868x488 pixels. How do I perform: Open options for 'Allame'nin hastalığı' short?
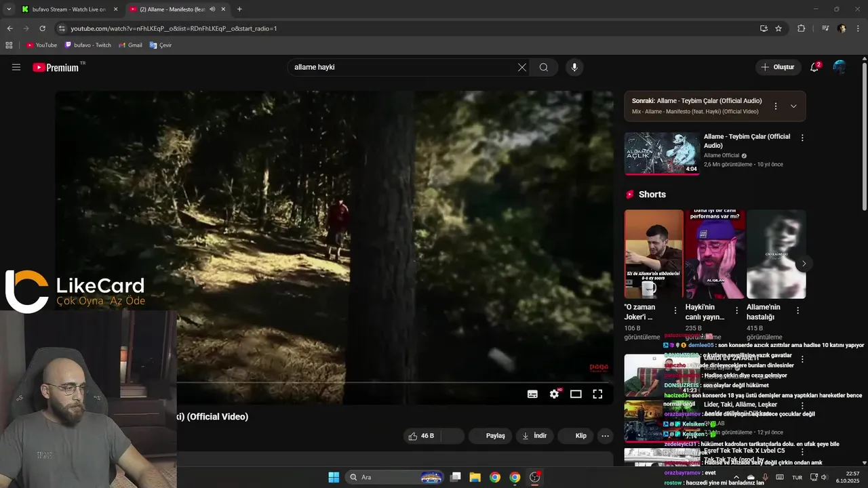point(797,310)
